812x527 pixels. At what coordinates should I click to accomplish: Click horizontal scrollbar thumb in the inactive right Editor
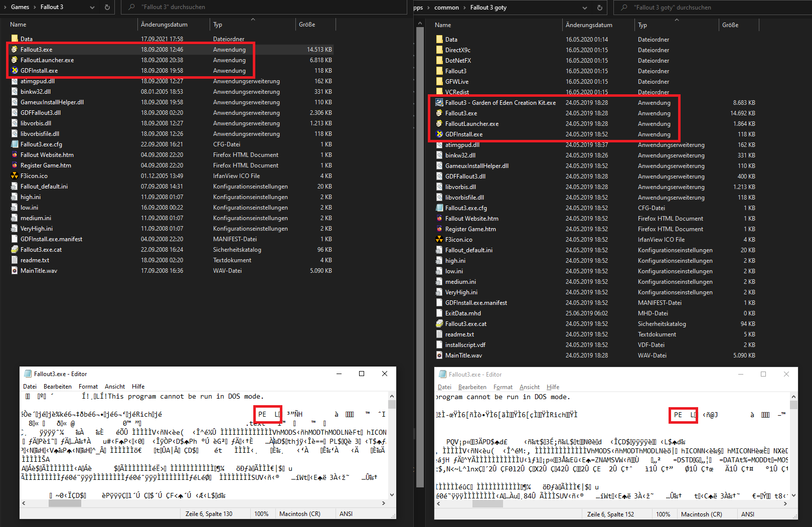coord(488,503)
